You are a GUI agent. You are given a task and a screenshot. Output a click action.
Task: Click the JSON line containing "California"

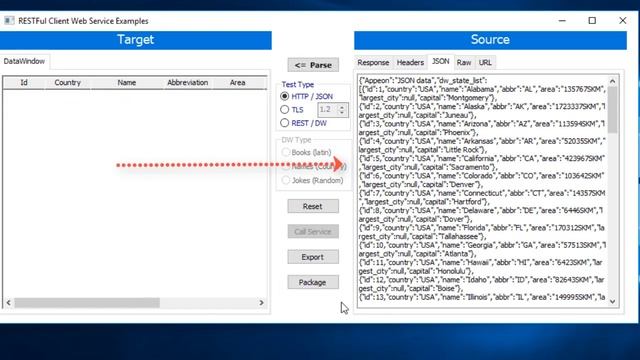coord(482,158)
